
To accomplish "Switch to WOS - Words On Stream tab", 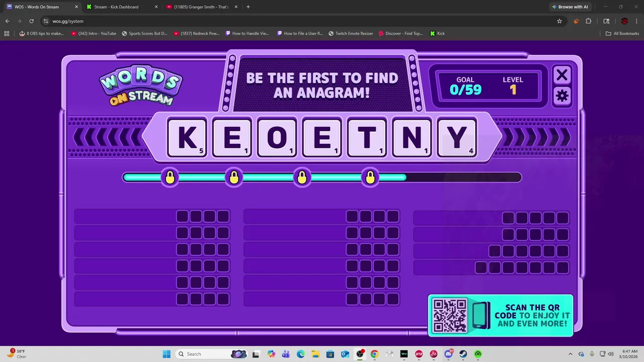I will pyautogui.click(x=43, y=7).
